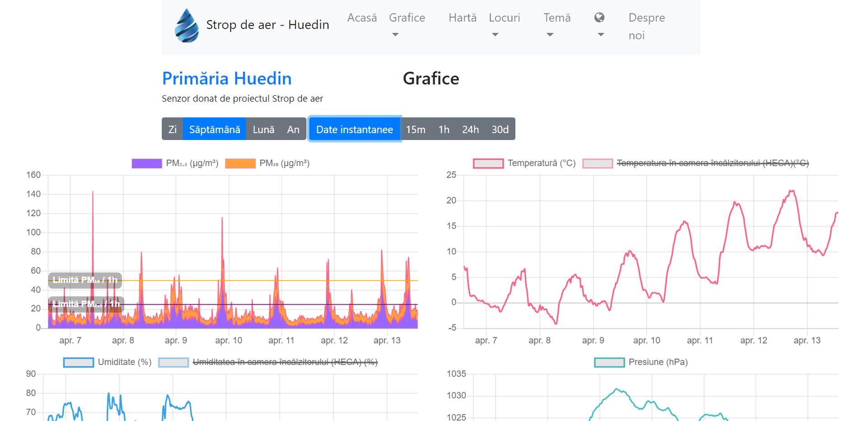Expand the dropdown arrow under the globe
Image resolution: width=868 pixels, height=421 pixels.
601,35
